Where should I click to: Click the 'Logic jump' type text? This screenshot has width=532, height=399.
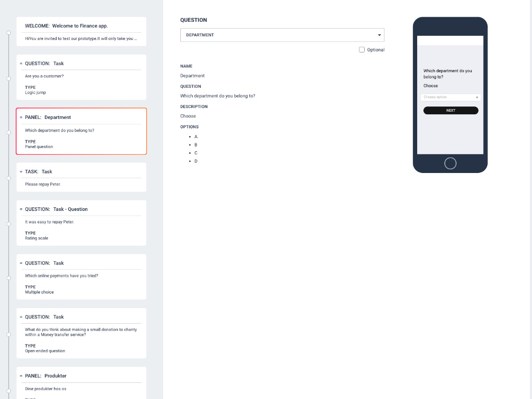35,92
